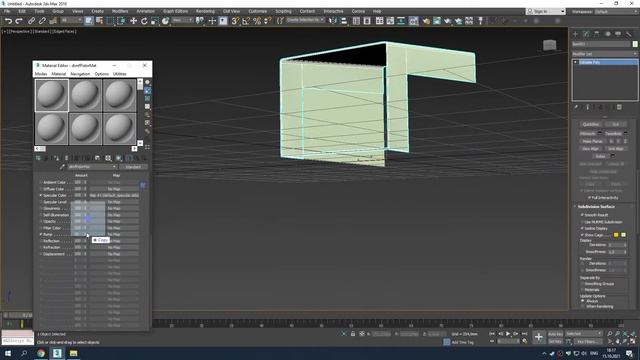This screenshot has width=640, height=360.
Task: Click the Standard material type button
Action: click(x=133, y=167)
